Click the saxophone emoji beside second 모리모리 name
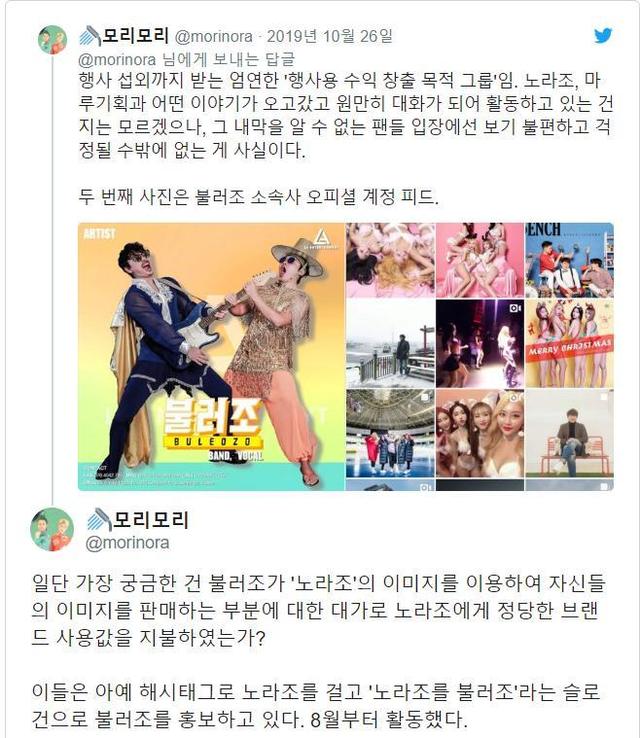 100,520
